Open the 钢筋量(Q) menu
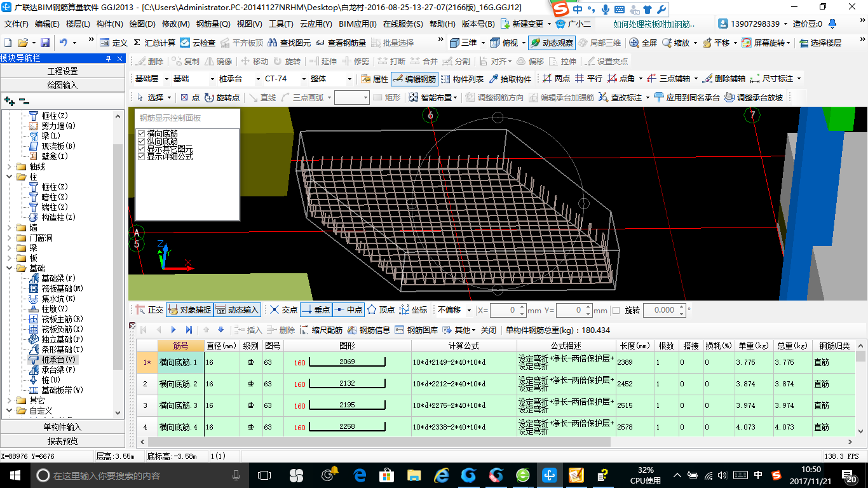This screenshot has width=868, height=488. [213, 24]
